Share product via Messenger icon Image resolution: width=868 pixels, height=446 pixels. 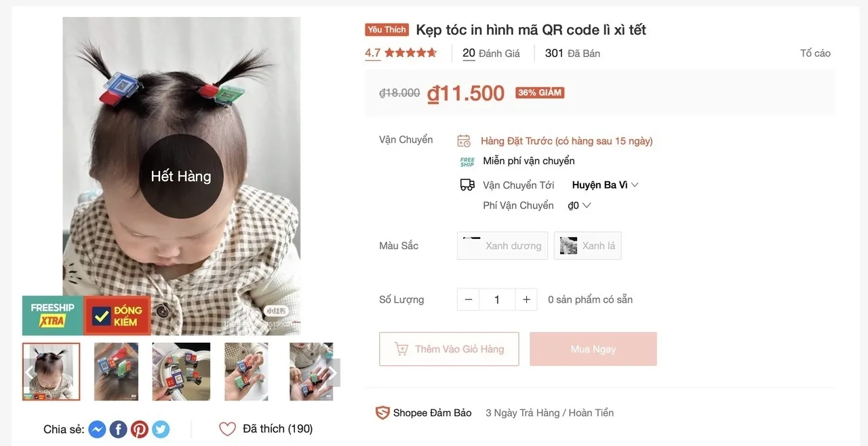click(97, 429)
